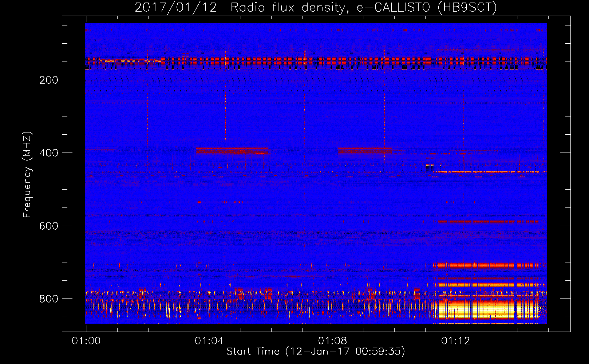Click the 400 frequency tick label
Screen dimensions: 589x364
tap(49, 153)
